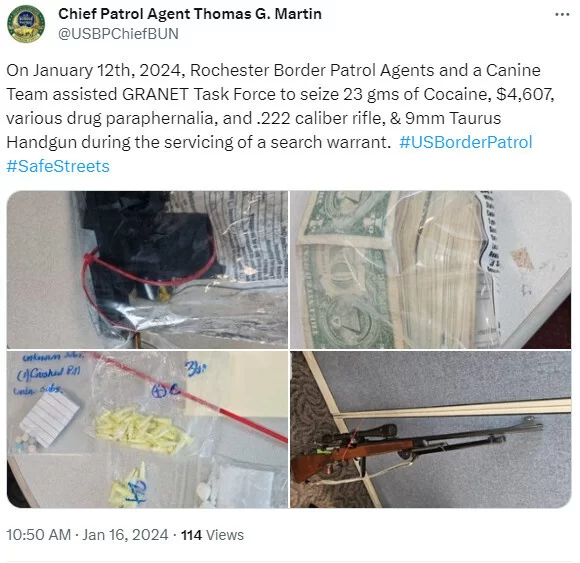Viewport: 580px width, 563px height.
Task: Open the scoped rifle photo
Action: (431, 429)
